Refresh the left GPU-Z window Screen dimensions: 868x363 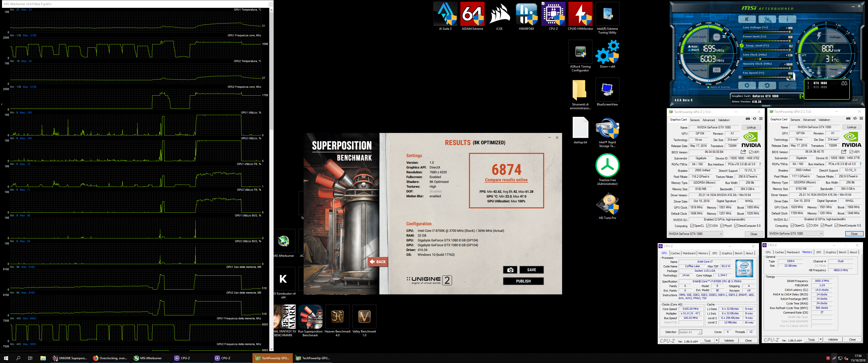754,119
